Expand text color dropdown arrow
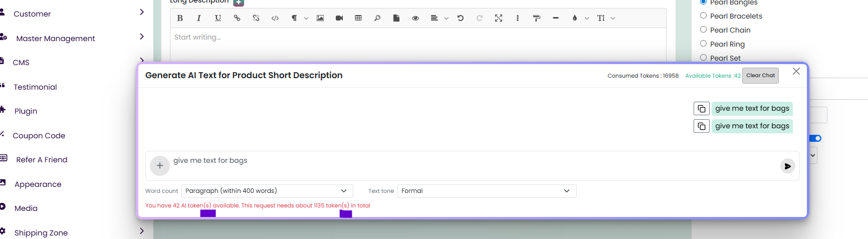Viewport: 868px width, 239px height. click(587, 19)
